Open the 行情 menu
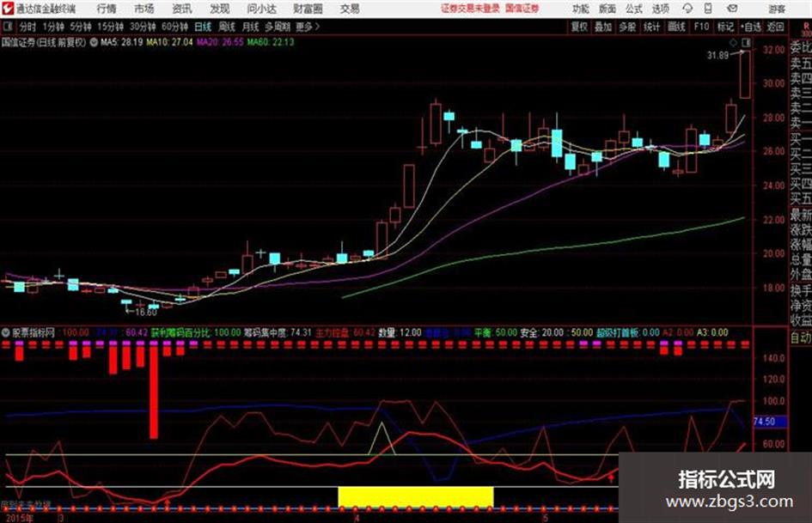The image size is (812, 523). [107, 9]
